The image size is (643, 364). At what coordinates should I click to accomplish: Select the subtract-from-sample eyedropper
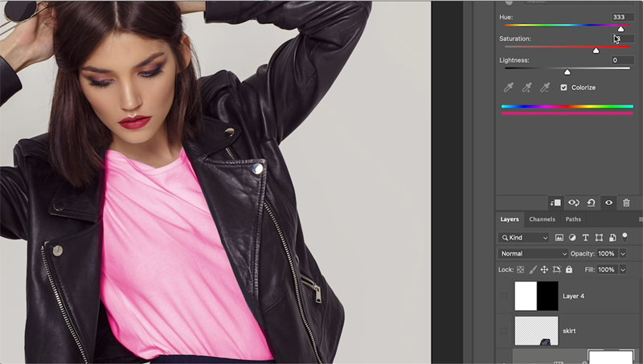click(545, 88)
